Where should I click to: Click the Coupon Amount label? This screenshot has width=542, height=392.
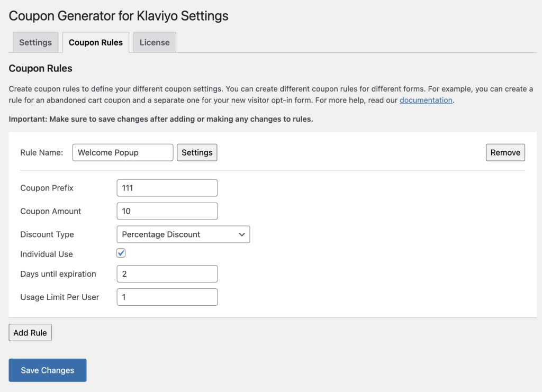50,211
